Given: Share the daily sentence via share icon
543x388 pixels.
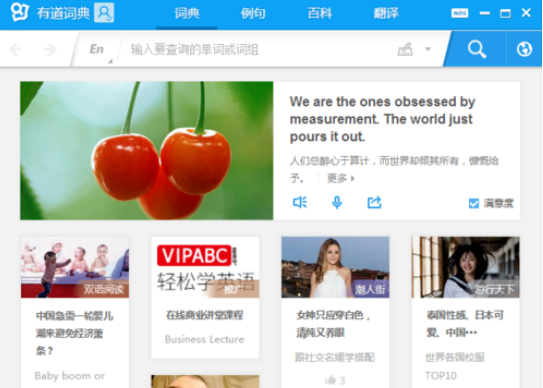Looking at the screenshot, I should click(x=374, y=202).
